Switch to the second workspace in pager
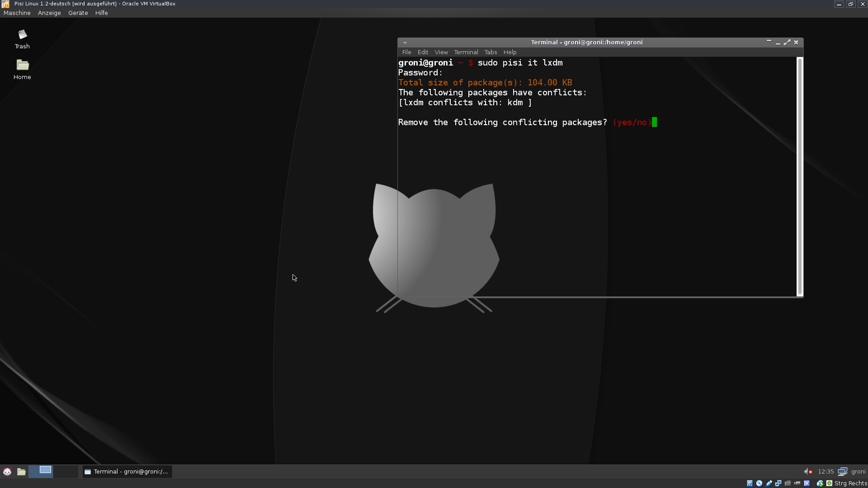Screen dimensions: 868x488 (x=66, y=471)
